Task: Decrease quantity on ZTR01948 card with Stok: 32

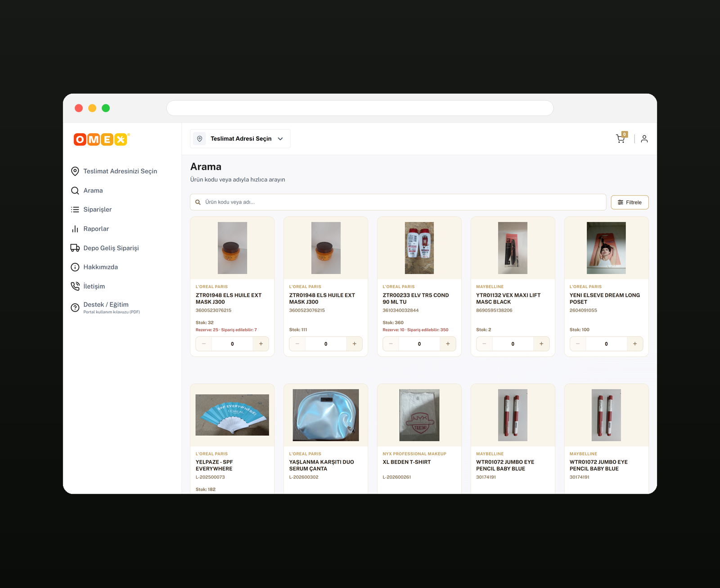Action: pyautogui.click(x=204, y=344)
